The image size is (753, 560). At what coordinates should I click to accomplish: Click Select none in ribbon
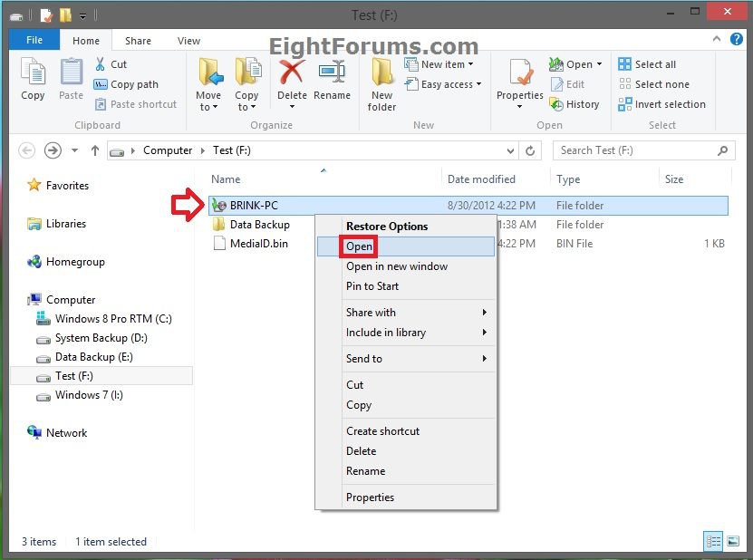(x=654, y=84)
